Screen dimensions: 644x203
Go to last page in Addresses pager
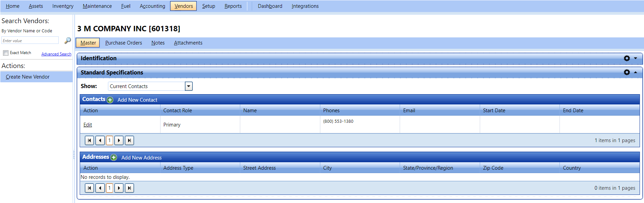[x=129, y=188]
